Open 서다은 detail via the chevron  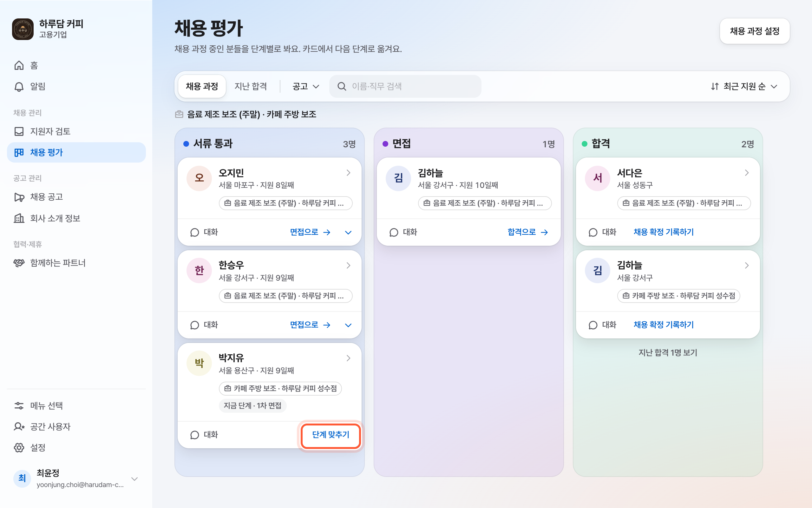coord(747,173)
